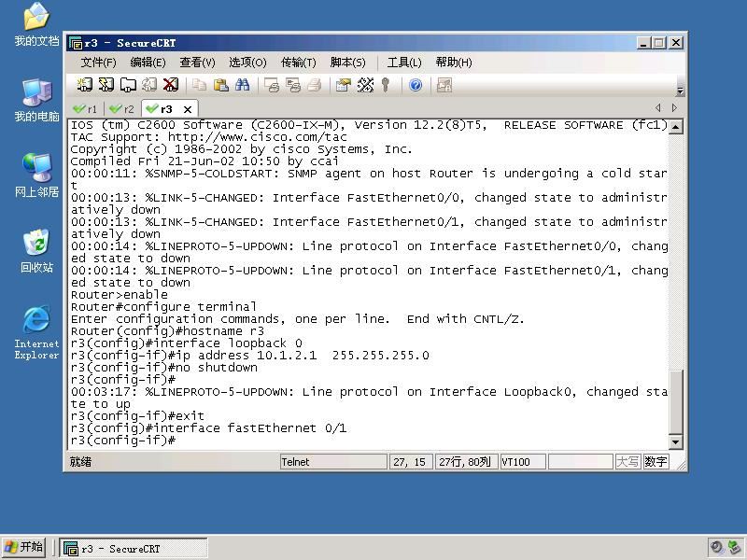The width and height of the screenshot is (747, 560).
Task: Click the grayed Reconnect icon
Action: coord(149,85)
